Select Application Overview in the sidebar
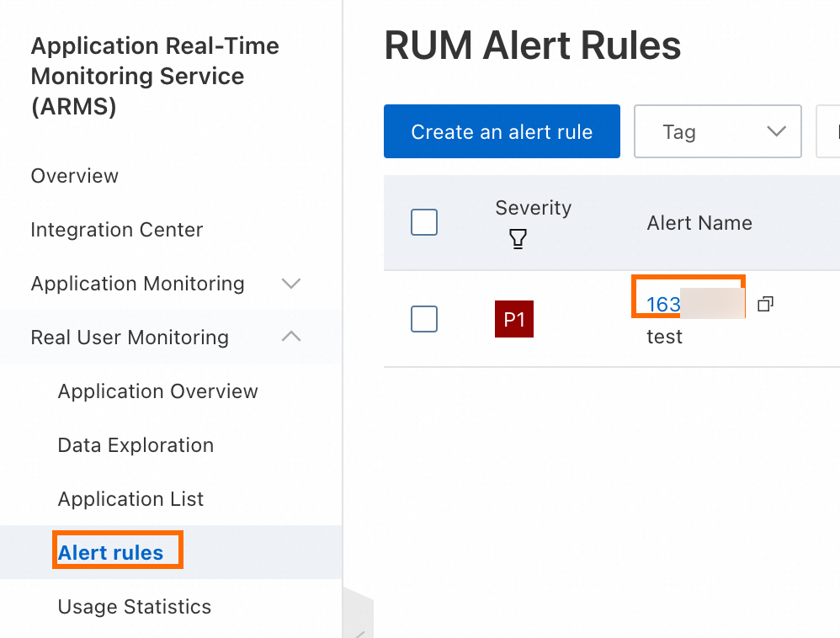This screenshot has width=840, height=638. point(158,391)
